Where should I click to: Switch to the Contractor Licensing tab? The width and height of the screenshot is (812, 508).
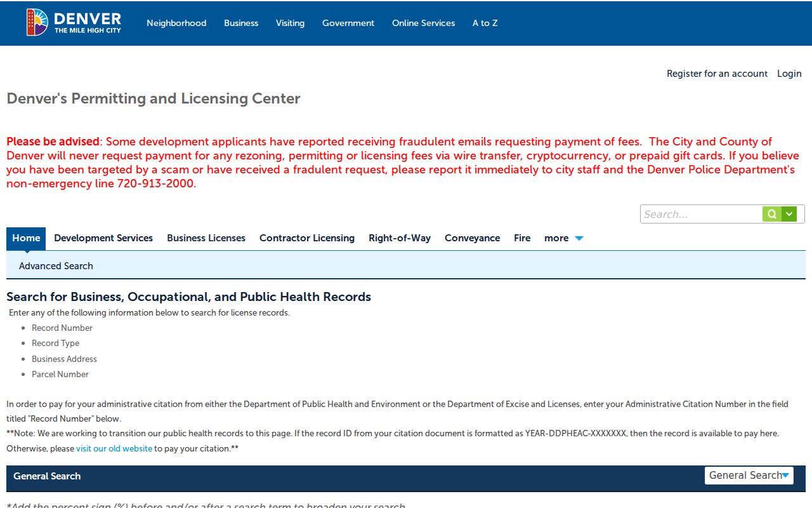[307, 238]
